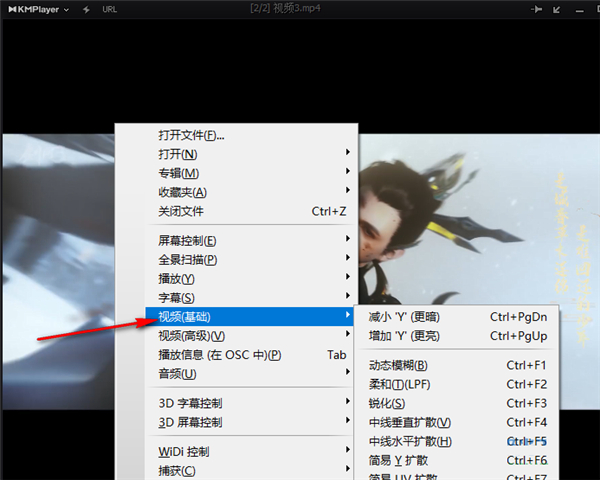This screenshot has width=600, height=480.
Task: Click the submenu arrow beside 播放(Y)
Action: 347,276
